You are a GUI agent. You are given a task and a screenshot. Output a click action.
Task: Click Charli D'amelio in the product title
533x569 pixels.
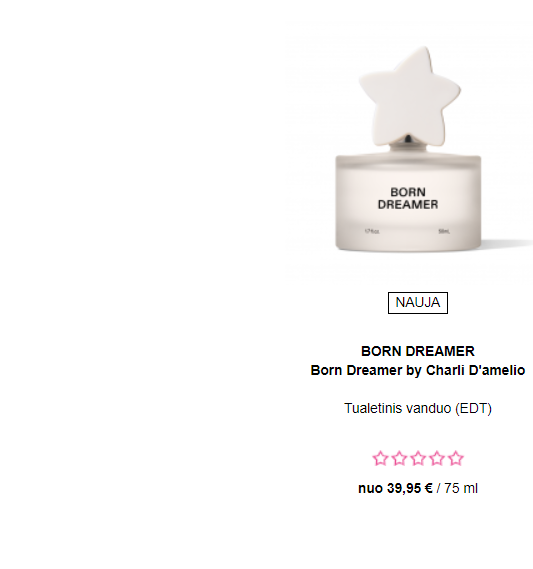click(x=475, y=371)
